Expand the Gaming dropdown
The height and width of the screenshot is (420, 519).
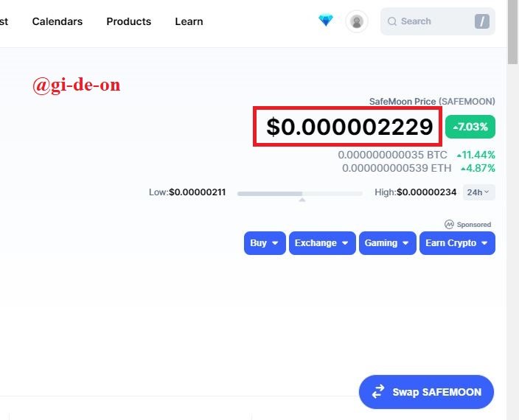point(388,243)
